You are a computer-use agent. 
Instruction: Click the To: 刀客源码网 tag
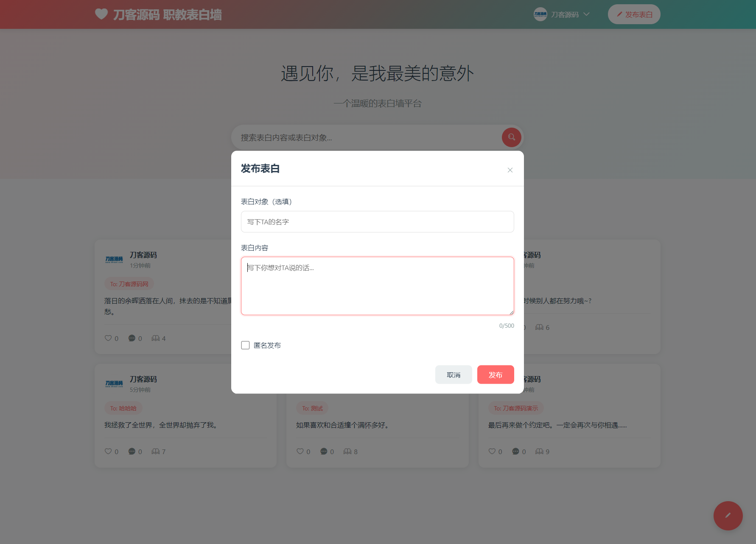(x=129, y=284)
